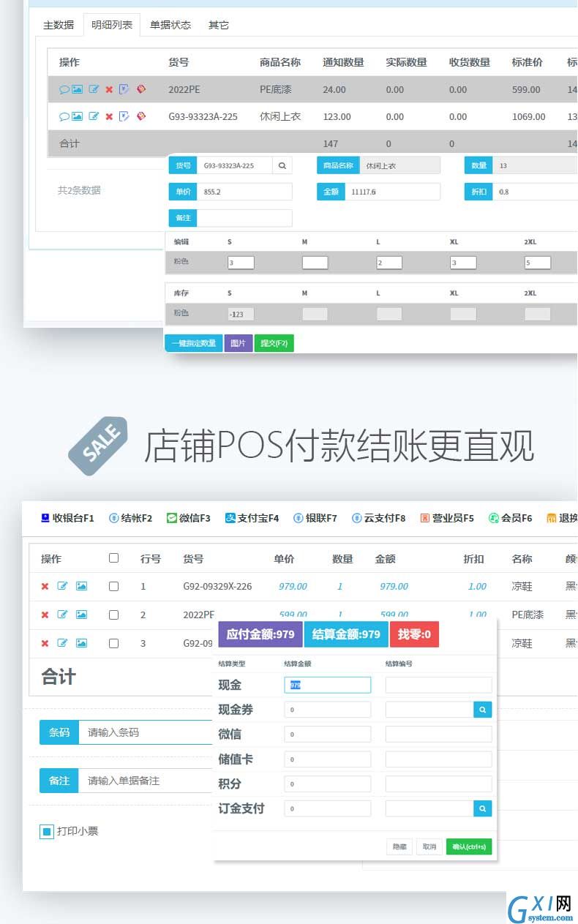Viewport: 578px width, 924px height.
Task: Open 会员F6 in toolbar
Action: click(x=511, y=518)
